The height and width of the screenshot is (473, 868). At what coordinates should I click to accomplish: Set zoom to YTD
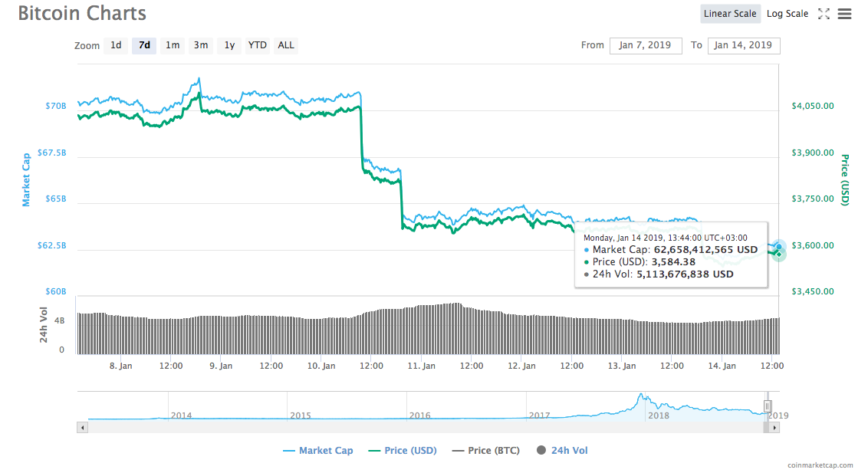coord(257,45)
